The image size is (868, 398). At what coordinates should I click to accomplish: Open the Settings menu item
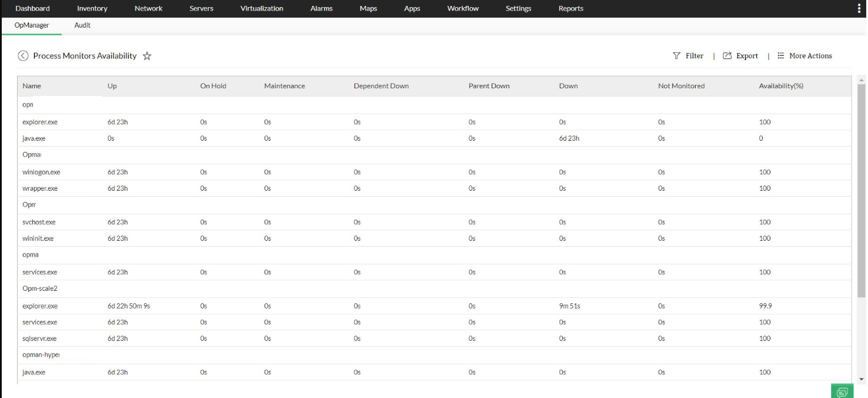[x=518, y=8]
